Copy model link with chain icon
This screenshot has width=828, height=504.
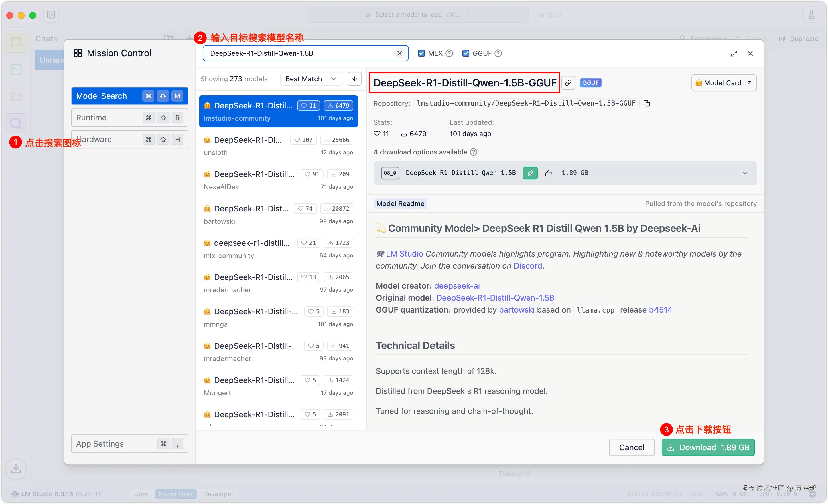click(568, 83)
